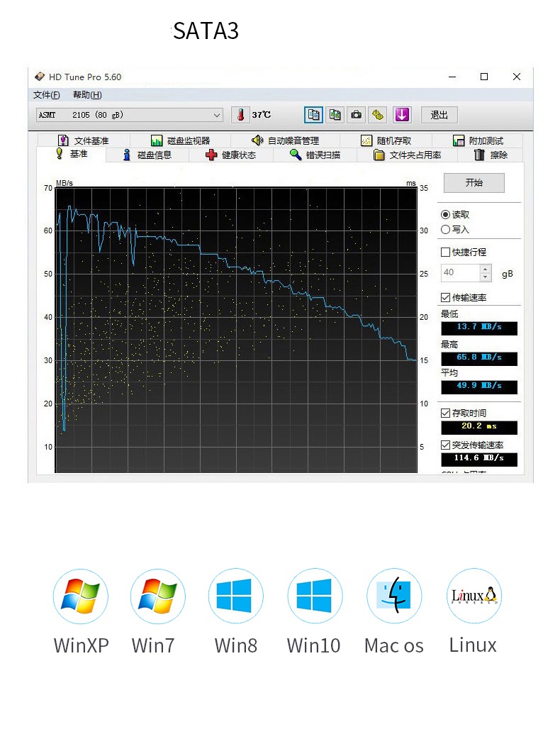Click the 退出 exit button
The image size is (560, 739).
[x=439, y=114]
